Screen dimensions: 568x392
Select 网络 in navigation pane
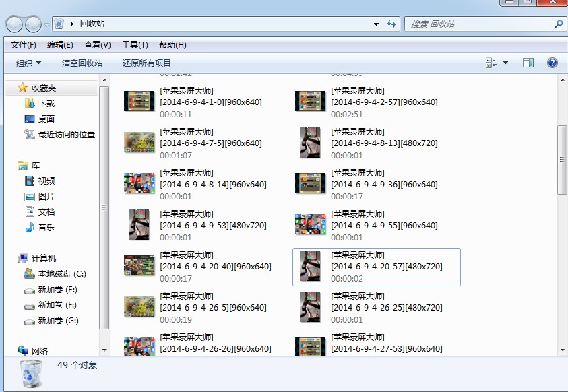pos(40,351)
